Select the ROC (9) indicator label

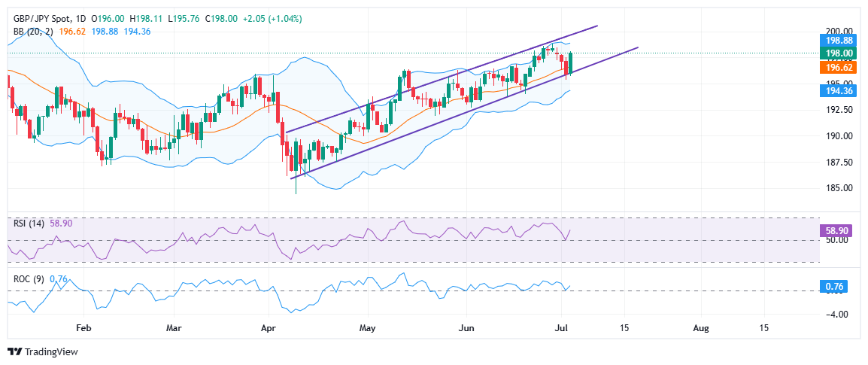pyautogui.click(x=26, y=278)
